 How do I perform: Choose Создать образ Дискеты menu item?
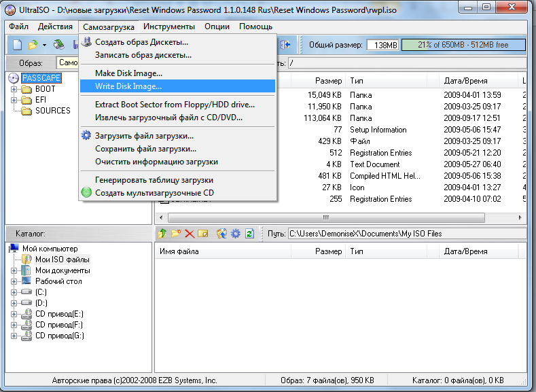pyautogui.click(x=177, y=42)
